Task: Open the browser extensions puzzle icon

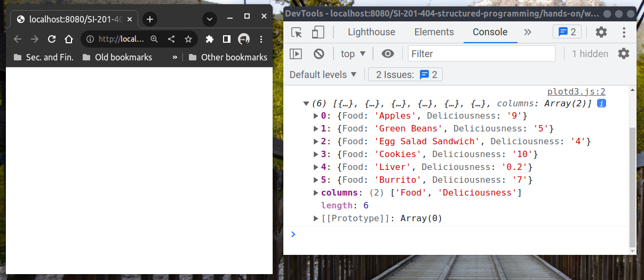Action: point(210,39)
